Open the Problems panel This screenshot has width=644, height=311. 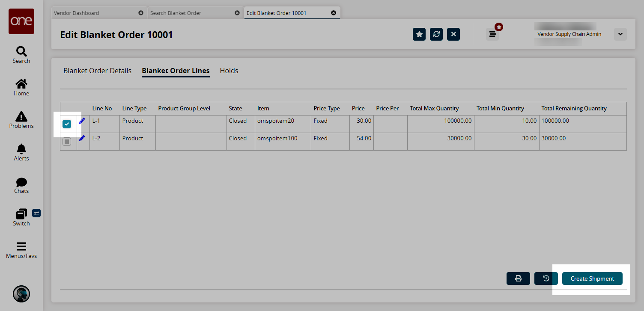coord(21,120)
